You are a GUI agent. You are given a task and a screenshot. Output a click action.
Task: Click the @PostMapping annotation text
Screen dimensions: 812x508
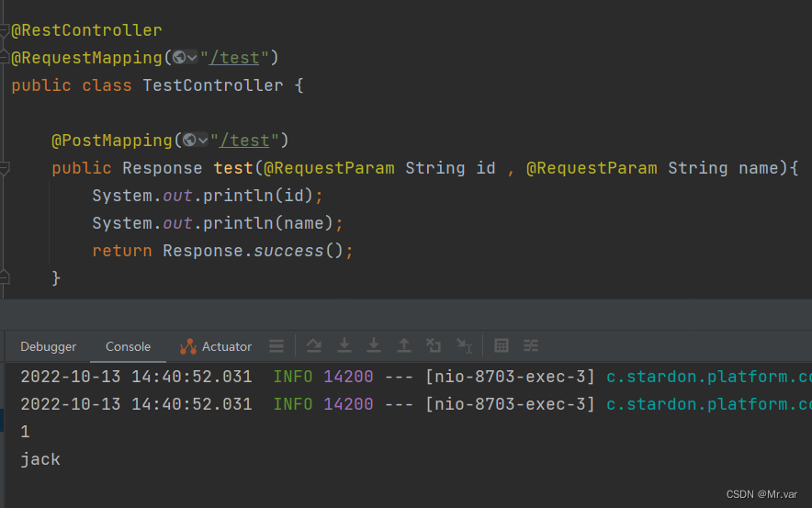point(112,141)
